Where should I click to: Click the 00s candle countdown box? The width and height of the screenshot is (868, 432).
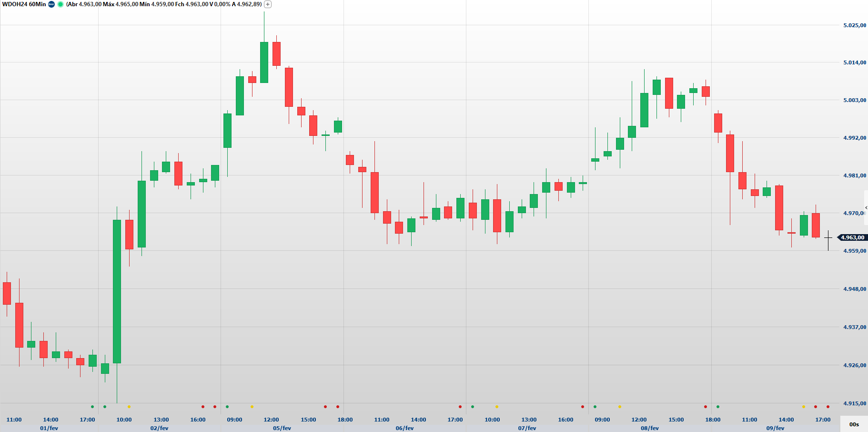[x=854, y=424]
